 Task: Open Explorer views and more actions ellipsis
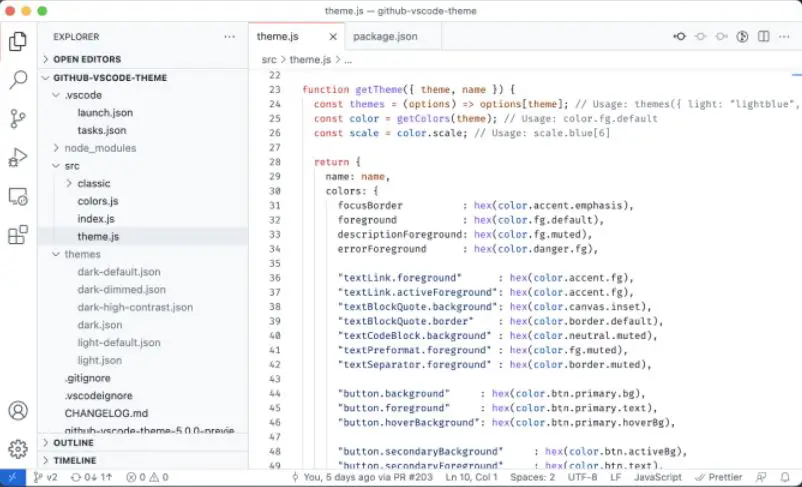(230, 37)
